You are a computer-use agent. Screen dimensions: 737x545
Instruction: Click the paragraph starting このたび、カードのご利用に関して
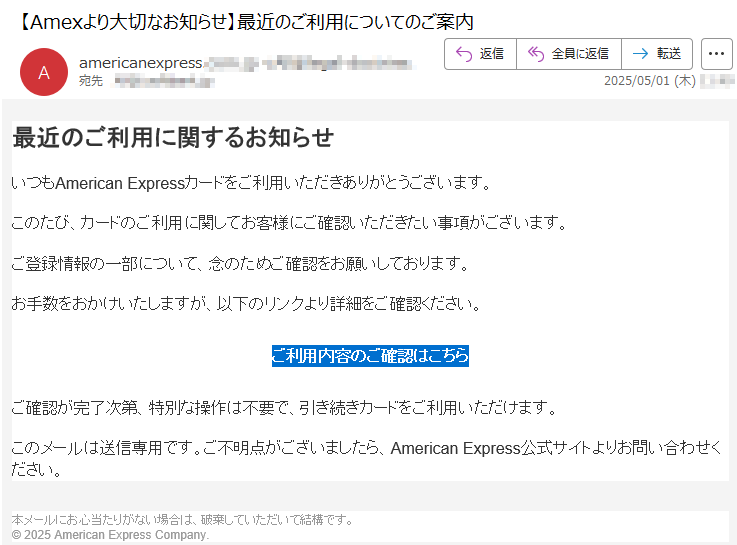click(x=290, y=222)
